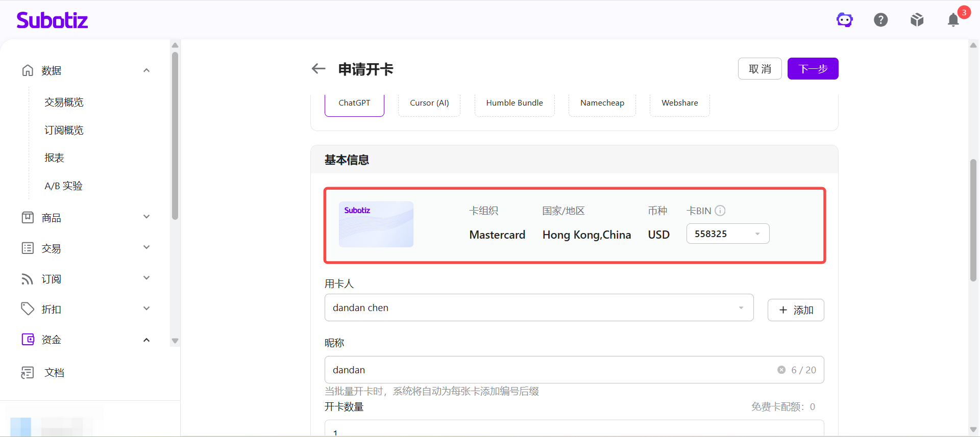Viewport: 980px width, 437px height.
Task: Open the AI assistant robot icon
Action: point(845,20)
